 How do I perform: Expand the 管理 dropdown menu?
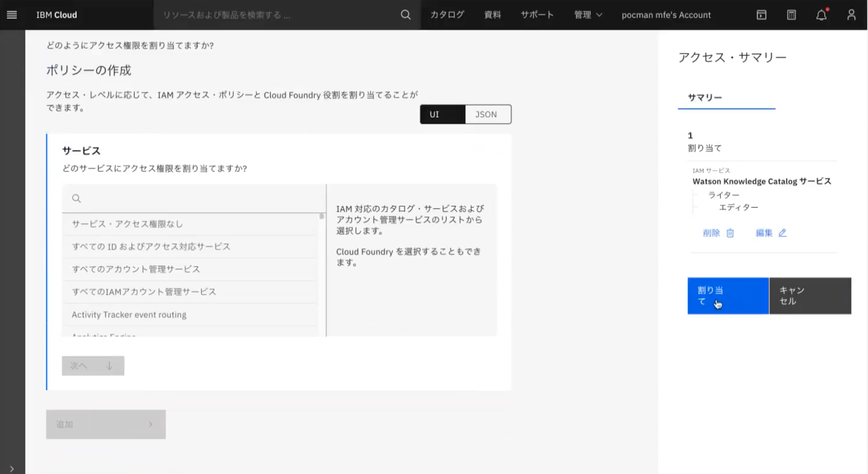588,15
